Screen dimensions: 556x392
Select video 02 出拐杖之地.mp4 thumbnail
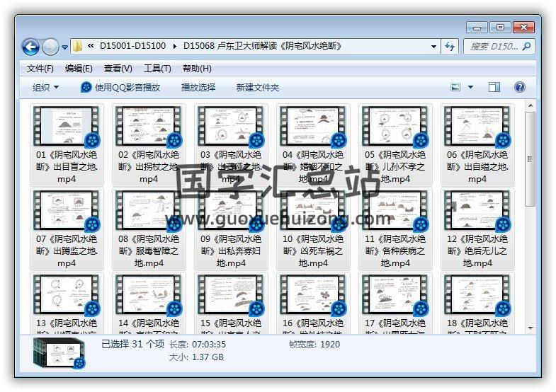pos(149,127)
